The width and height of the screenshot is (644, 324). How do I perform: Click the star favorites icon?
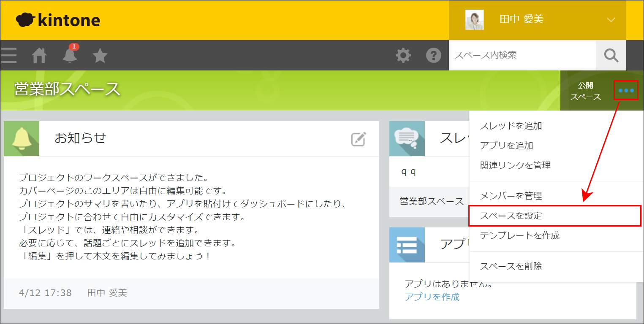pyautogui.click(x=100, y=55)
